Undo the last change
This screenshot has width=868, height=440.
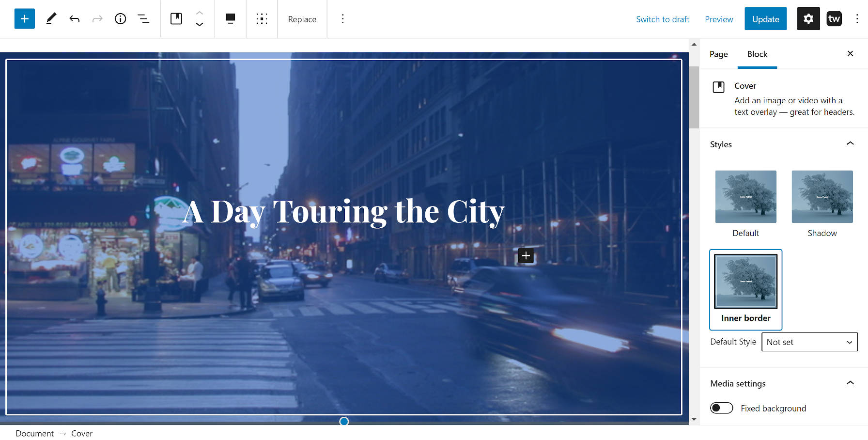(74, 18)
